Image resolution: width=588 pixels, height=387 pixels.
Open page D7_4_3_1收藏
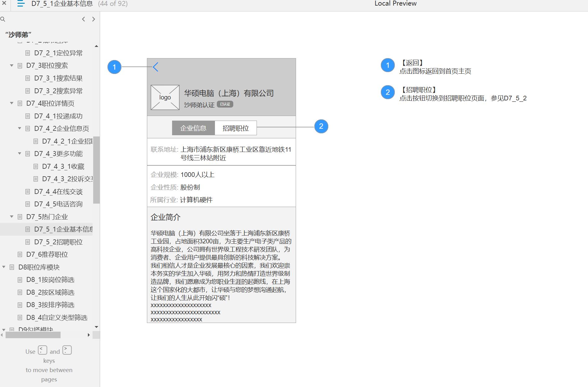(63, 166)
